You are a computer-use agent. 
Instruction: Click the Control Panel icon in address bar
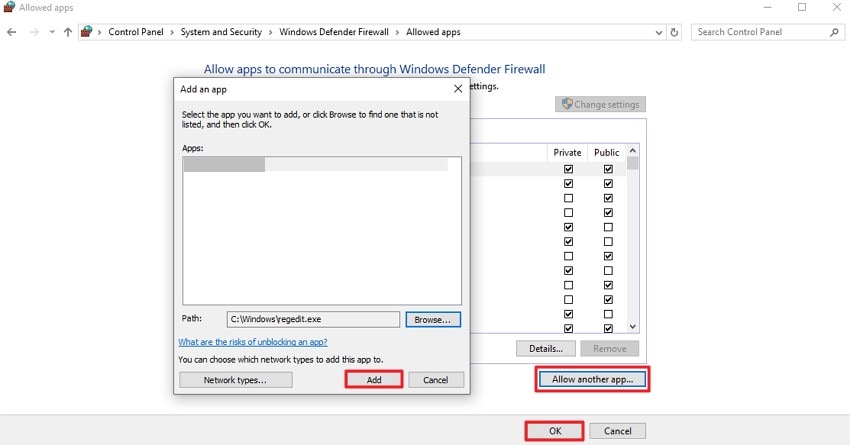coord(86,31)
